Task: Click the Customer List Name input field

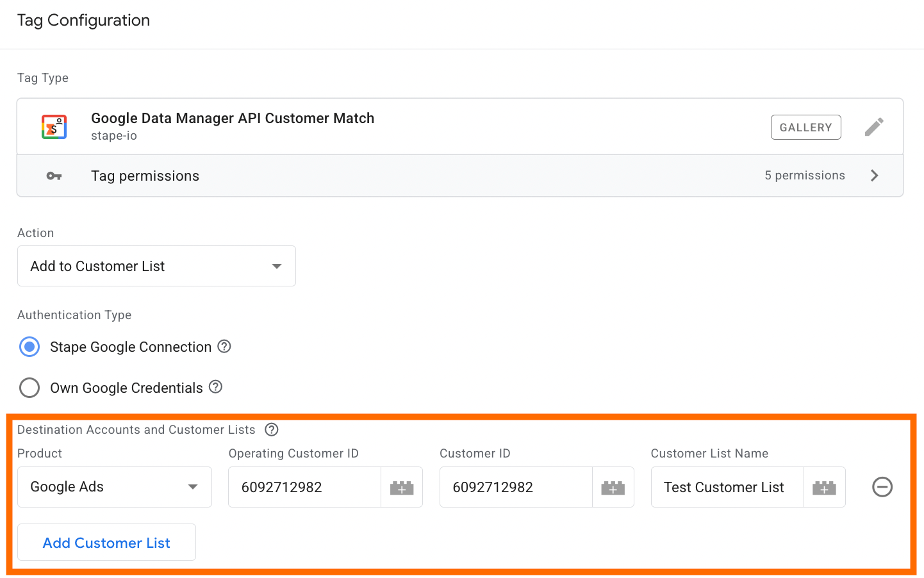Action: click(728, 487)
